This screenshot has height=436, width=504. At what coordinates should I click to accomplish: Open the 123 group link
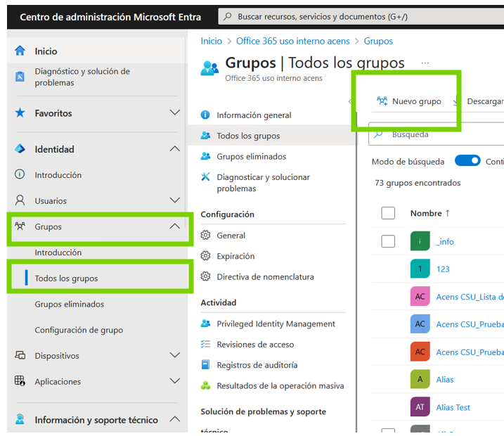[x=443, y=269]
